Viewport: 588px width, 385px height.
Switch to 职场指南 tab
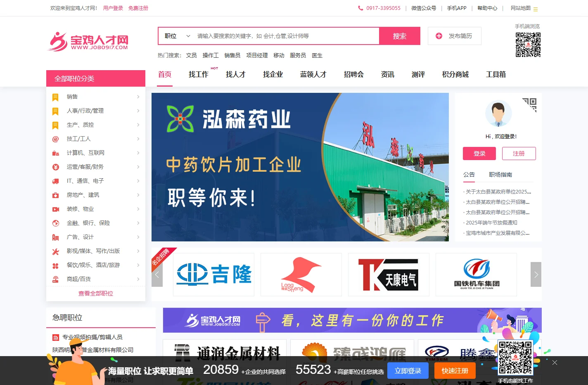(x=500, y=175)
